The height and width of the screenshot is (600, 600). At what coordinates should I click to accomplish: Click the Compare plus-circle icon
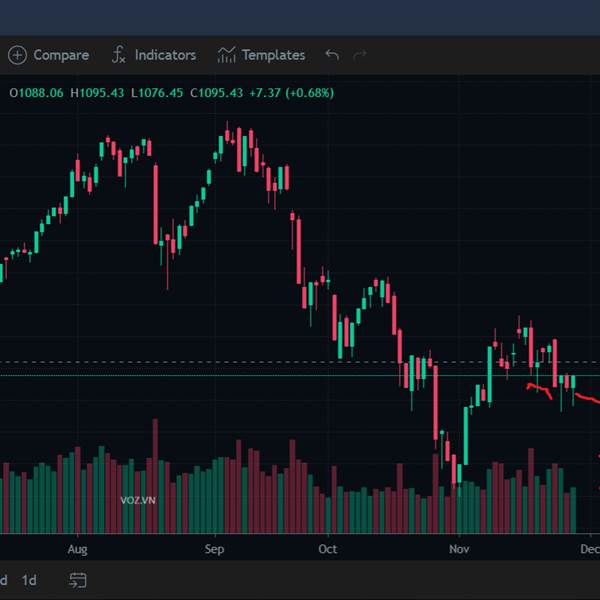tap(17, 55)
